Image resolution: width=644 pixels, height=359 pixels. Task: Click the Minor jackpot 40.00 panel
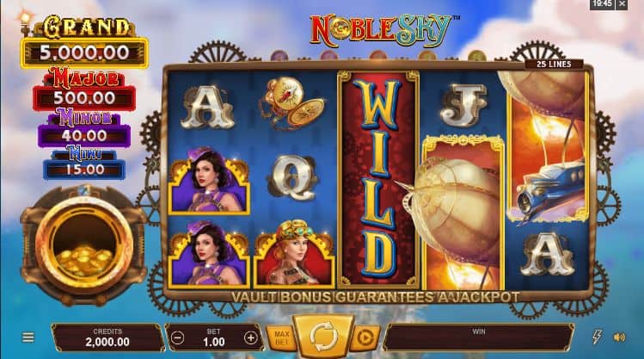coord(84,135)
